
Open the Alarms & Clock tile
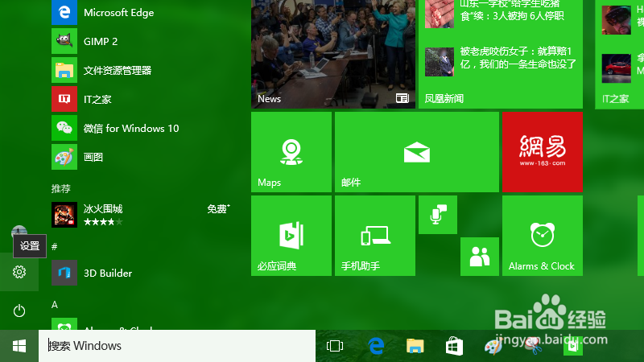(x=543, y=236)
